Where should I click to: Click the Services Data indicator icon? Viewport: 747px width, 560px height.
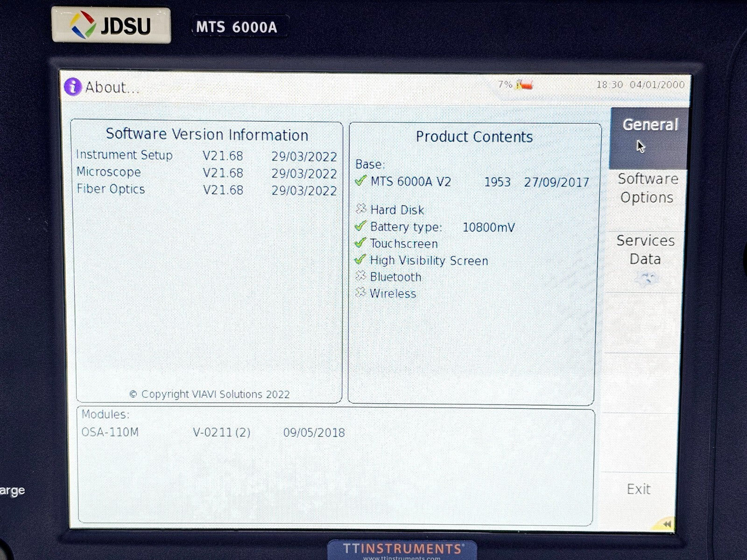click(x=647, y=279)
